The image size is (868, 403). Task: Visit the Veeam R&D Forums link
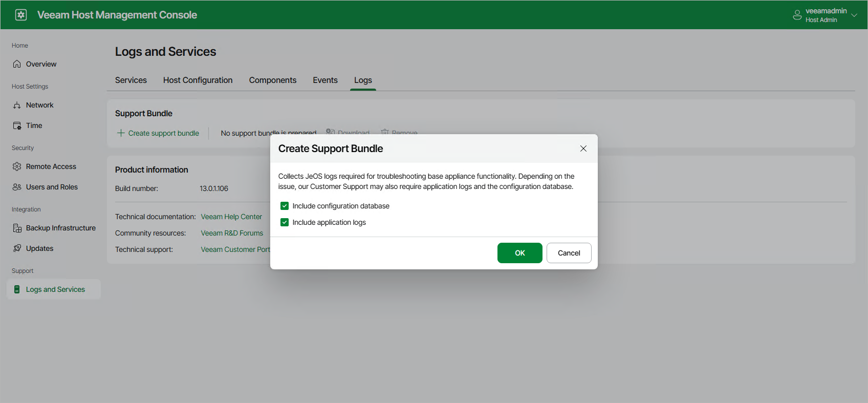(232, 233)
